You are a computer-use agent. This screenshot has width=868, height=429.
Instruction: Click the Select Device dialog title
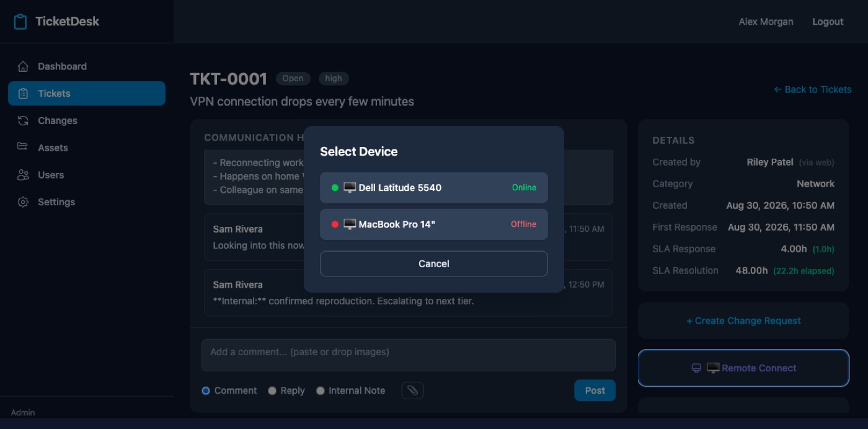pyautogui.click(x=359, y=152)
